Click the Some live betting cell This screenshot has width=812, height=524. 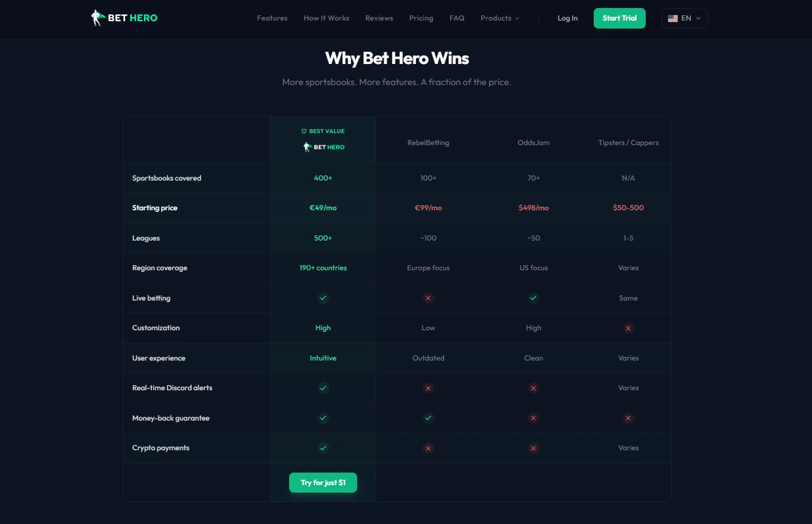628,298
